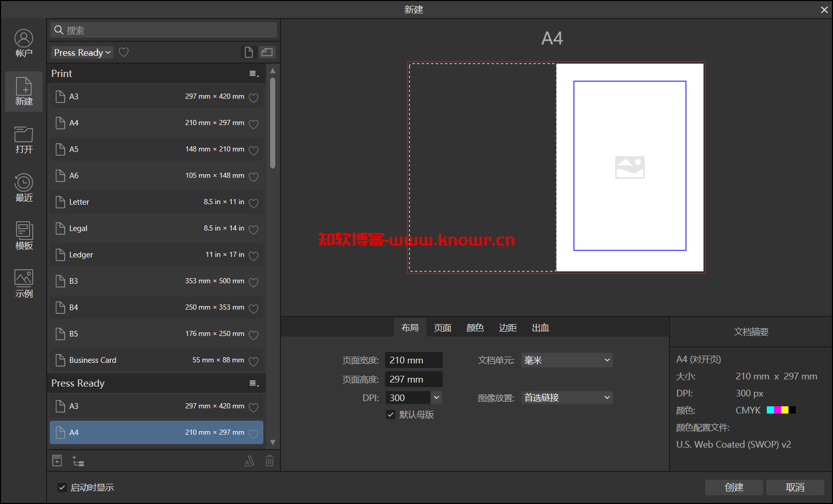The height and width of the screenshot is (504, 833).
Task: Select landscape page orientation icon
Action: coord(267,52)
